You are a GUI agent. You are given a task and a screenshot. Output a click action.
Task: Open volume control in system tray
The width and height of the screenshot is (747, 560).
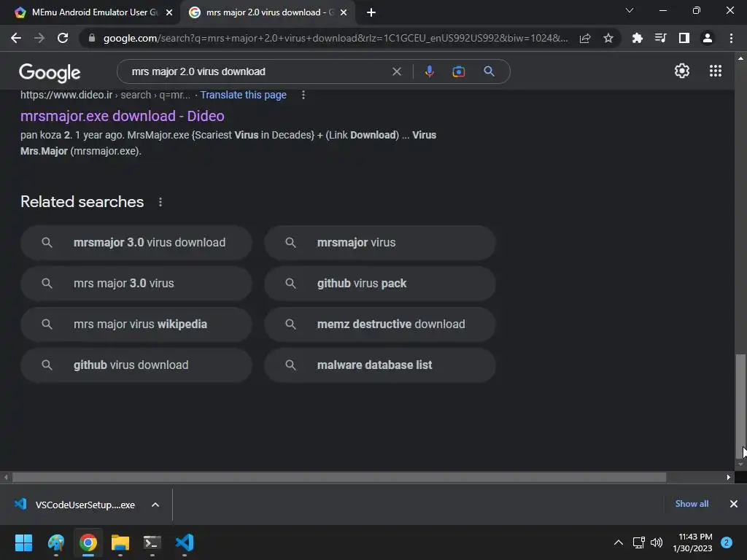(x=657, y=542)
